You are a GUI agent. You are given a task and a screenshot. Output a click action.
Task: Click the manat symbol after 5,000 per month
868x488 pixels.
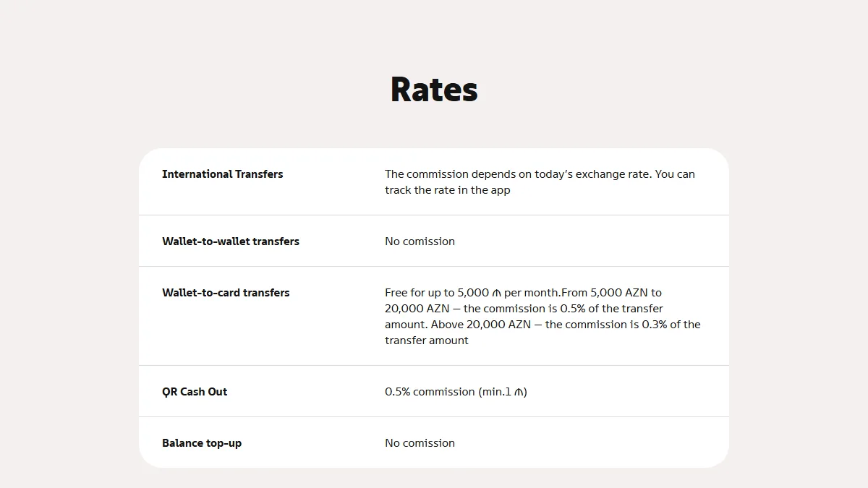[496, 293]
